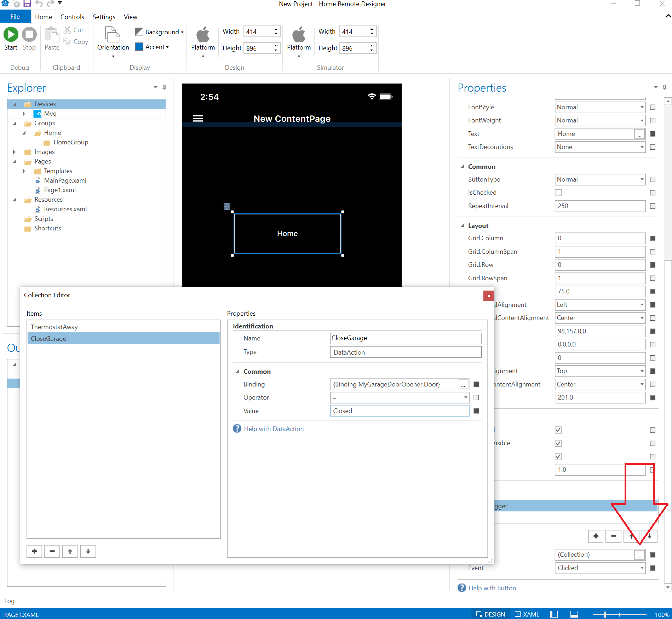672x619 pixels.
Task: Click the help icon for DataAction
Action: coord(237,429)
